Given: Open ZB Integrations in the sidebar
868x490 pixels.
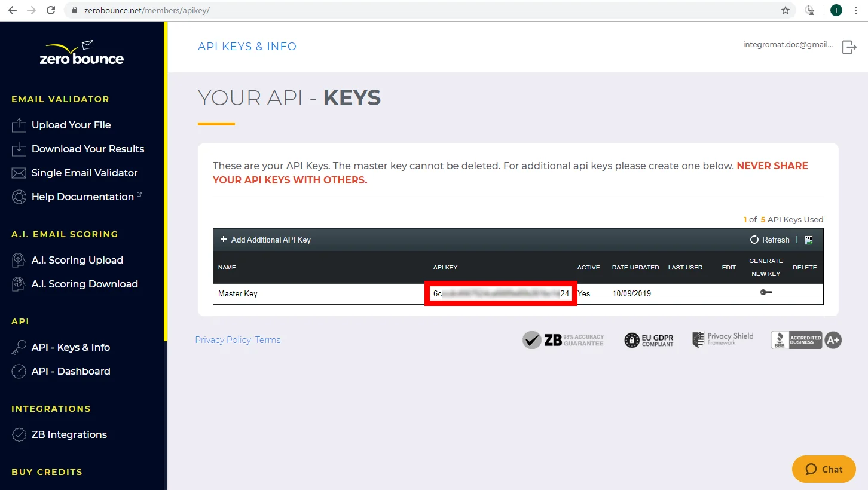Looking at the screenshot, I should click(69, 434).
